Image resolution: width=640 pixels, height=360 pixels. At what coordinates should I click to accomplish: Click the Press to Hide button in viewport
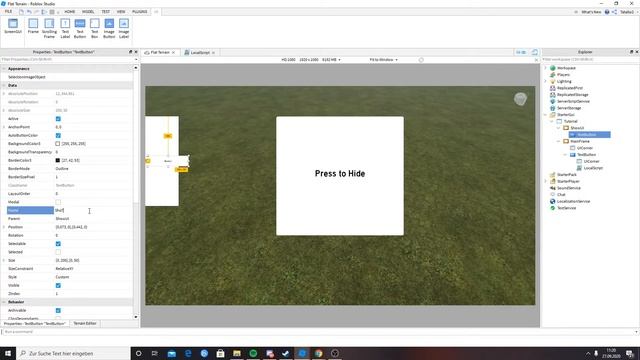(x=340, y=176)
